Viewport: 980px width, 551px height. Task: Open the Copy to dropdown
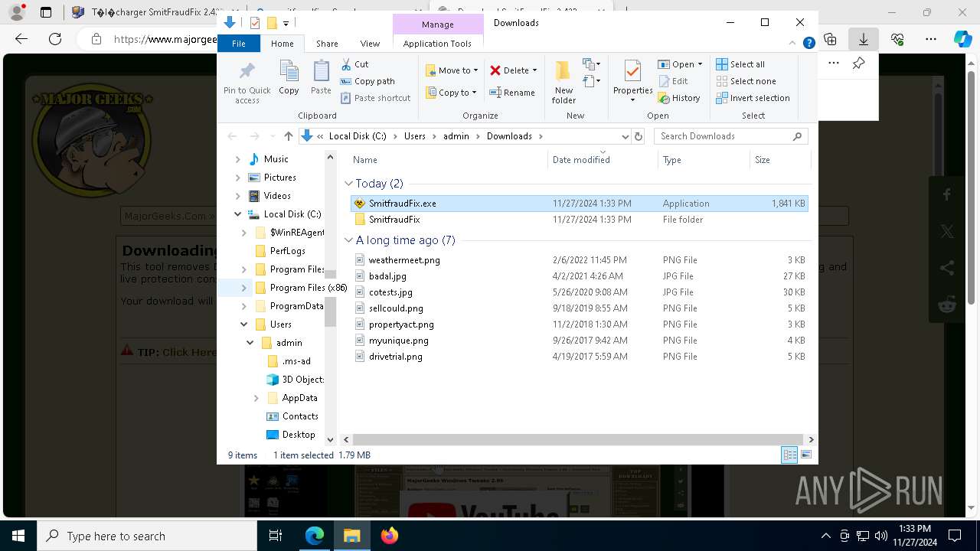pyautogui.click(x=452, y=93)
